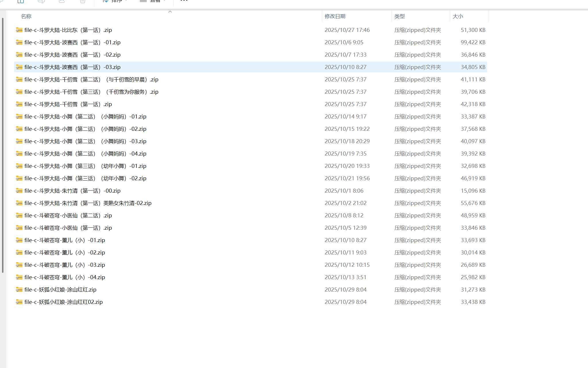This screenshot has height=368, width=588.
Task: Click zip icon of 薰儿（小）-02.zip
Action: coord(19,252)
